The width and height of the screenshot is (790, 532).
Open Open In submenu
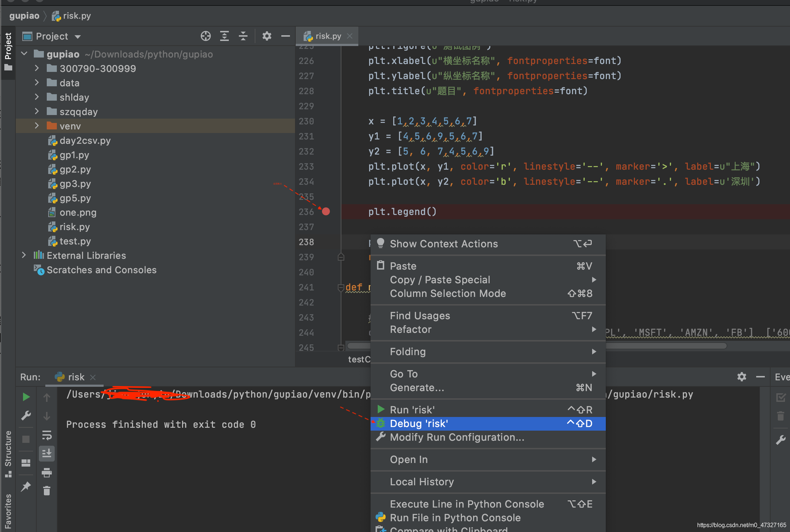488,459
